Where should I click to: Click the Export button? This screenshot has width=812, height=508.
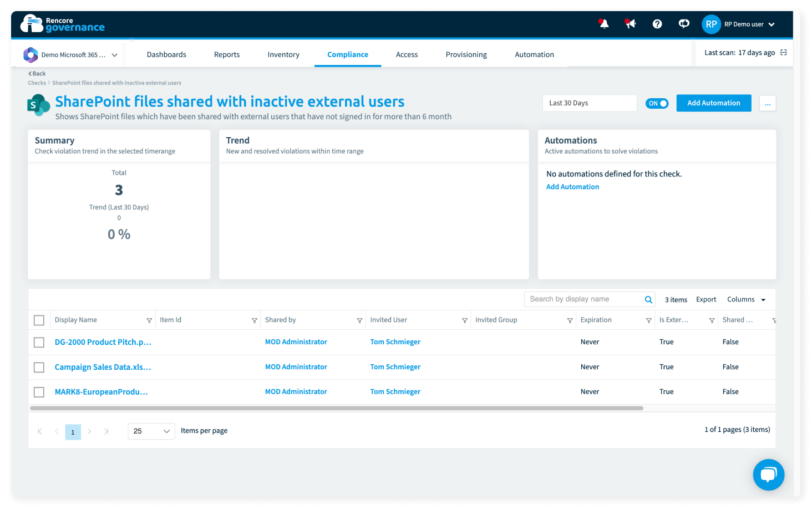[x=706, y=300]
